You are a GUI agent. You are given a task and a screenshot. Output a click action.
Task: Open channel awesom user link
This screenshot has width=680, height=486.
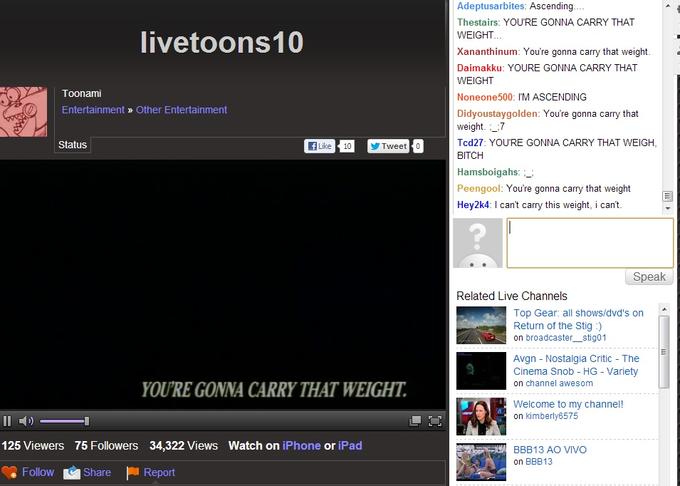559,383
